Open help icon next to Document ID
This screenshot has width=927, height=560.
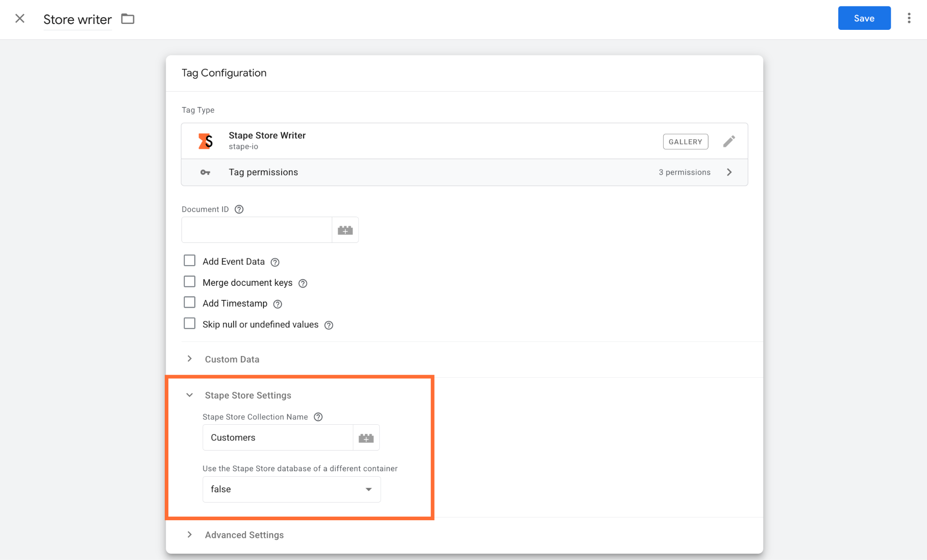coord(239,209)
